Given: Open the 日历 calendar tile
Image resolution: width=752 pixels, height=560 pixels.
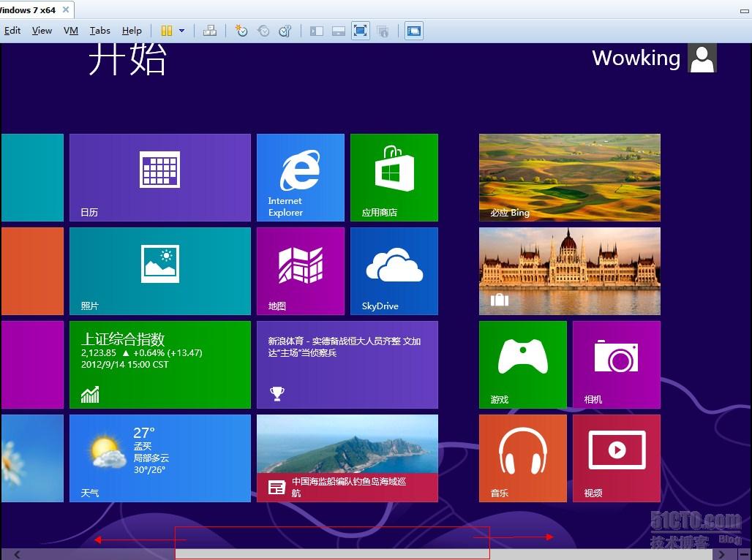Looking at the screenshot, I should (160, 178).
